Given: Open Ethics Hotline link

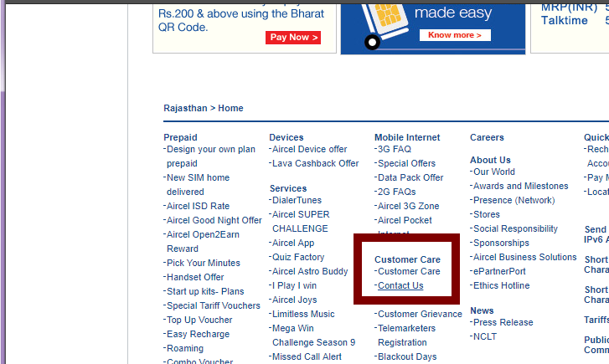Looking at the screenshot, I should [x=502, y=285].
